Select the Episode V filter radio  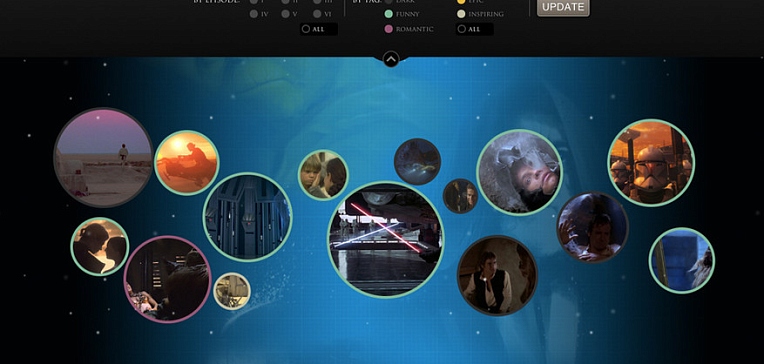click(x=285, y=14)
